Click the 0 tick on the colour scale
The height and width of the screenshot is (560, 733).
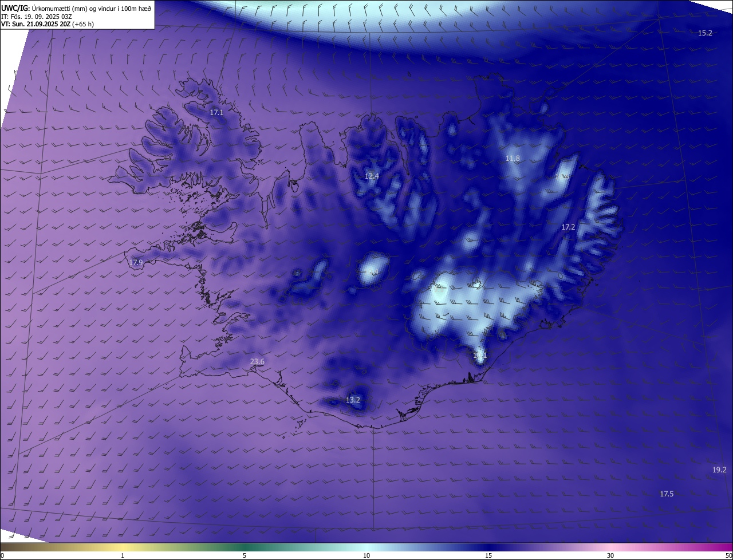coord(2,555)
